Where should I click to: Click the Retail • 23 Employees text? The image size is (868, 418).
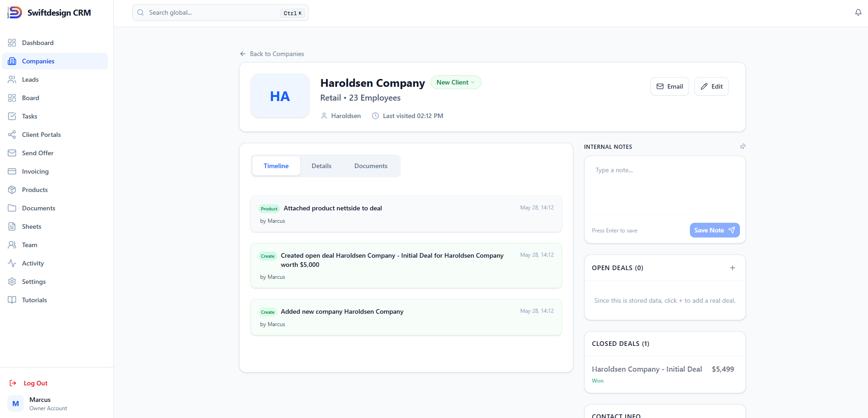click(x=360, y=98)
